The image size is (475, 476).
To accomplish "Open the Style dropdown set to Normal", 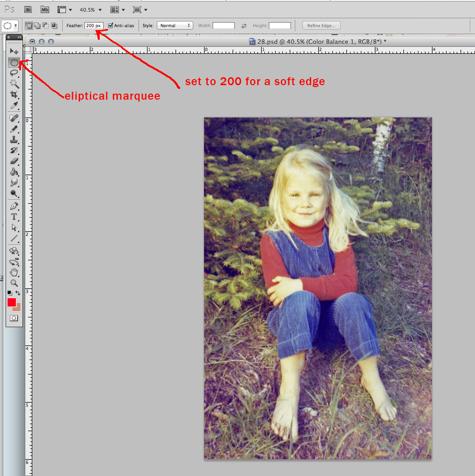I will pyautogui.click(x=175, y=25).
